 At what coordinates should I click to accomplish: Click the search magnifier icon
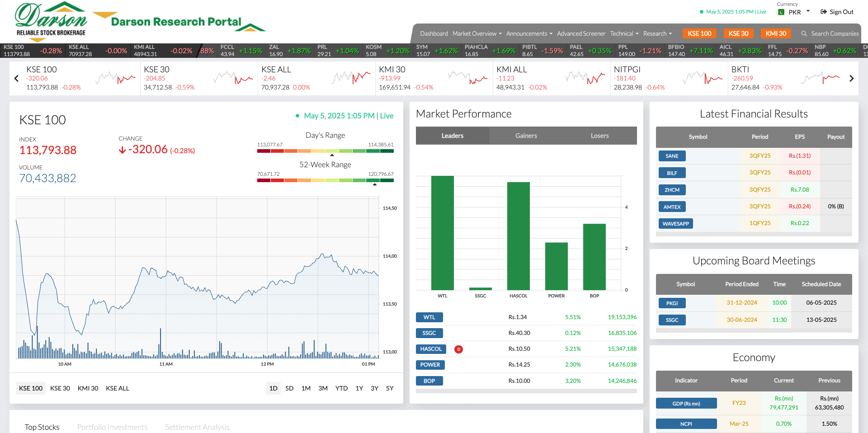click(x=804, y=33)
